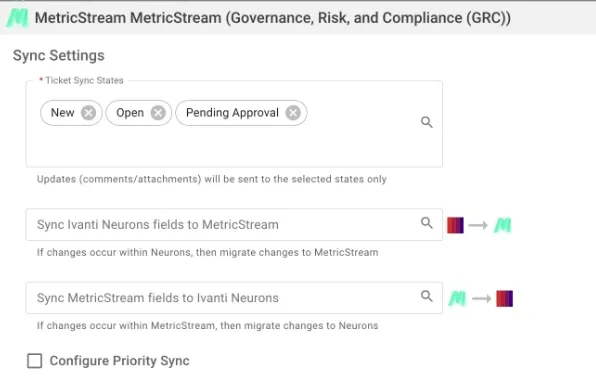Click 'If changes occur within MetricStream' helper text
Image resolution: width=596 pixels, height=380 pixels.
coord(208,326)
